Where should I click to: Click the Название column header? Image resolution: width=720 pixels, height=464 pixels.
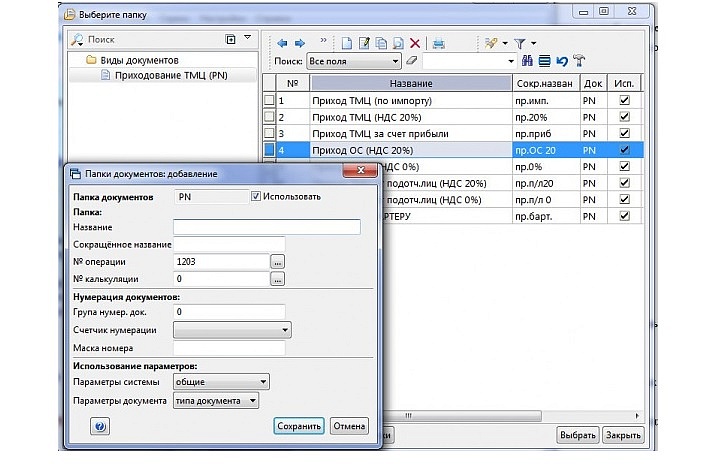[411, 82]
